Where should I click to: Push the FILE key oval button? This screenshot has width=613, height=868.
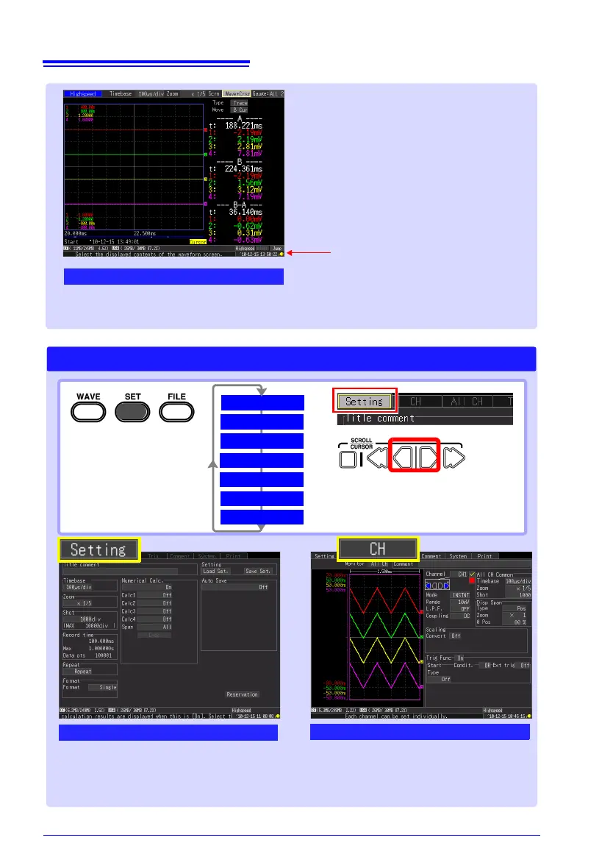pyautogui.click(x=176, y=412)
